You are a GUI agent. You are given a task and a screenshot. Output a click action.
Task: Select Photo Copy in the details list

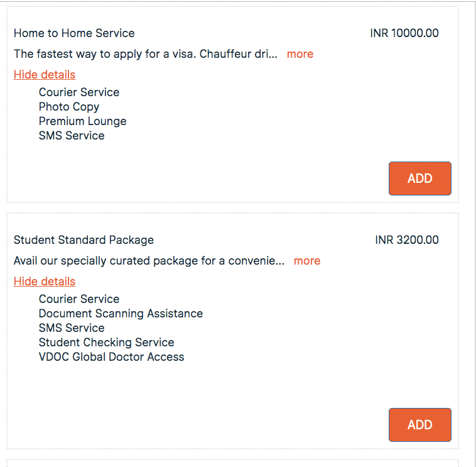click(x=69, y=107)
